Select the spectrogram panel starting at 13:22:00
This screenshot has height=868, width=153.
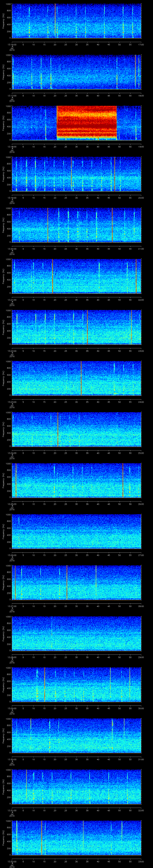pos(77,327)
